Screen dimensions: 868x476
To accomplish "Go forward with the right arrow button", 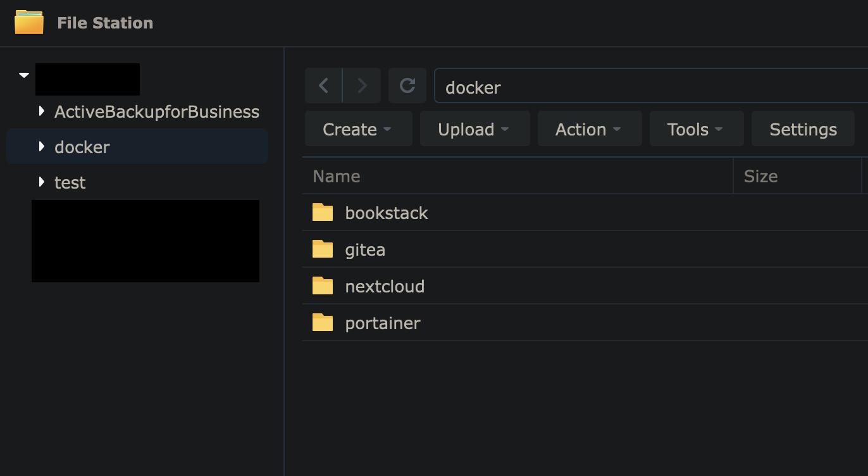I will pos(362,85).
